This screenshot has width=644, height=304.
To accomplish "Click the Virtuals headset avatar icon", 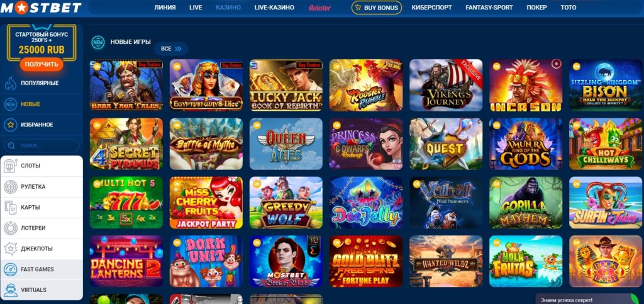I will coord(10,290).
